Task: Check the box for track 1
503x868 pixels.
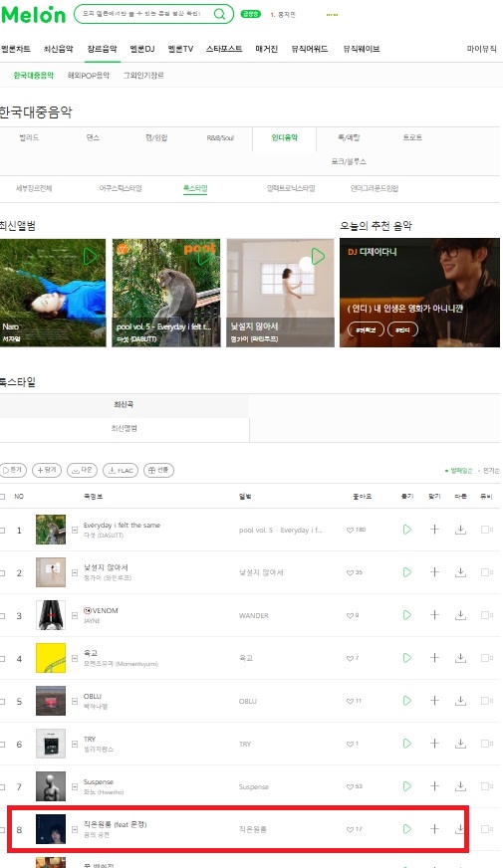Action: click(2, 530)
